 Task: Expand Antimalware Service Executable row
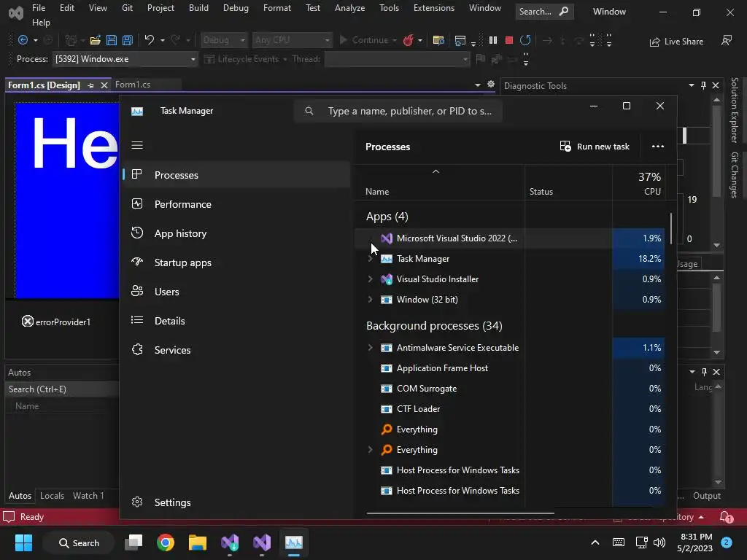click(370, 348)
